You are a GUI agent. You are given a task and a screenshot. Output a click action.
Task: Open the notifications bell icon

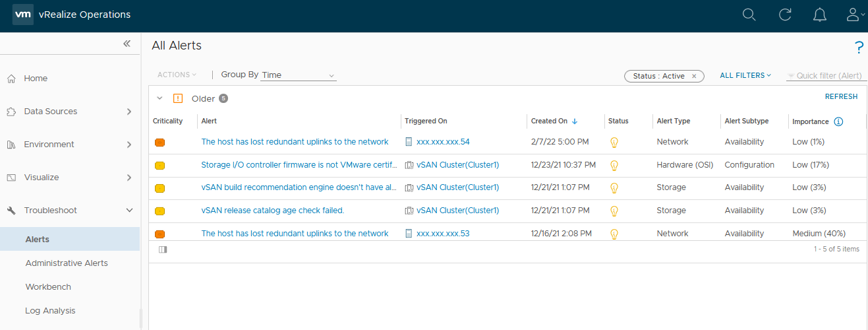pyautogui.click(x=819, y=15)
